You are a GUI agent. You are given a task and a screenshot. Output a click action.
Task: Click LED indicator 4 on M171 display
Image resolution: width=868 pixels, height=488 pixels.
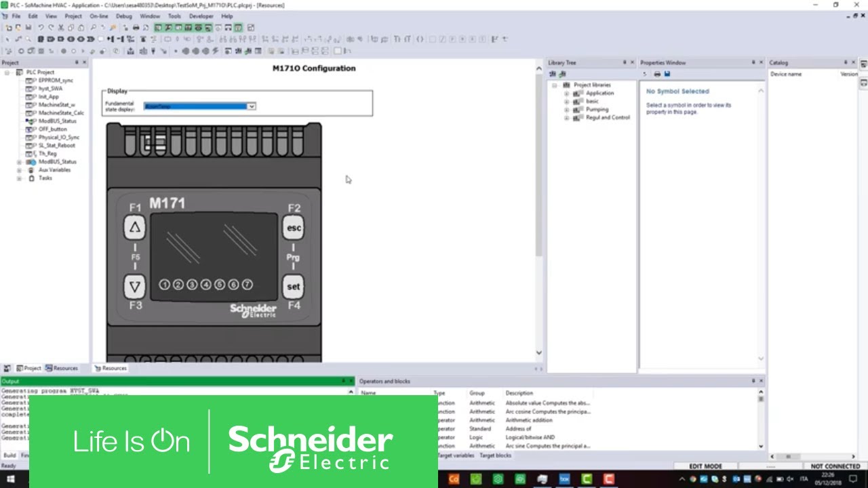click(x=205, y=285)
